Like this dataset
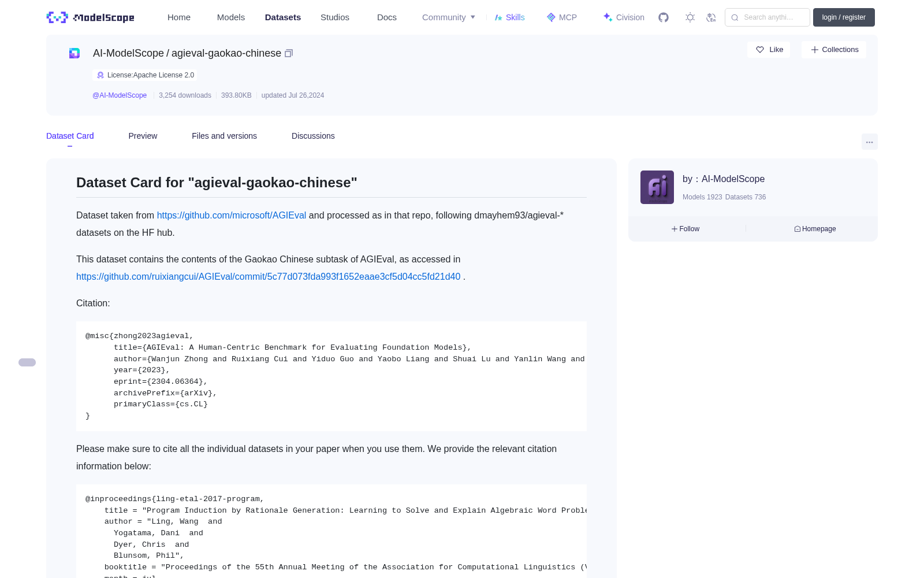 click(x=769, y=50)
